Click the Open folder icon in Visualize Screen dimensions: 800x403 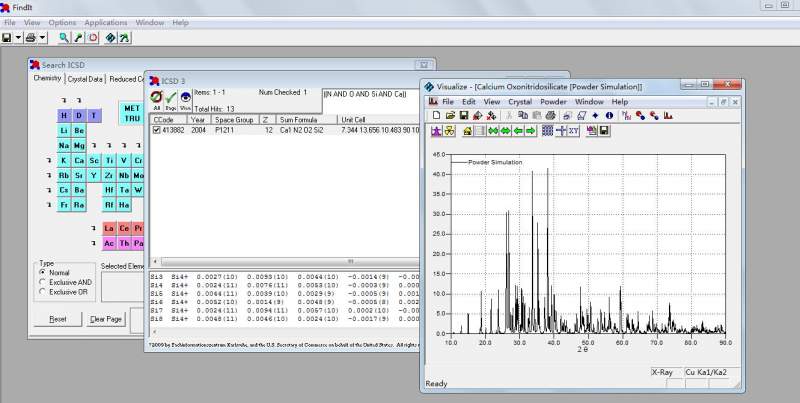pyautogui.click(x=450, y=115)
